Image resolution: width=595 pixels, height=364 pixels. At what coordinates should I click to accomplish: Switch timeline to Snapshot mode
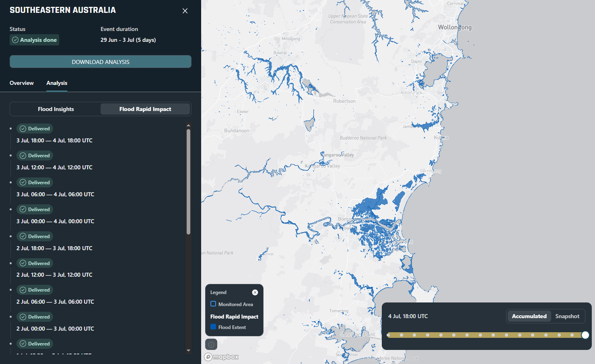pos(567,316)
